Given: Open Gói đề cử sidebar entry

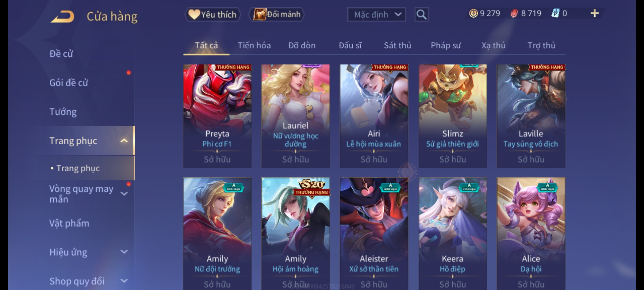Looking at the screenshot, I should pos(69,83).
